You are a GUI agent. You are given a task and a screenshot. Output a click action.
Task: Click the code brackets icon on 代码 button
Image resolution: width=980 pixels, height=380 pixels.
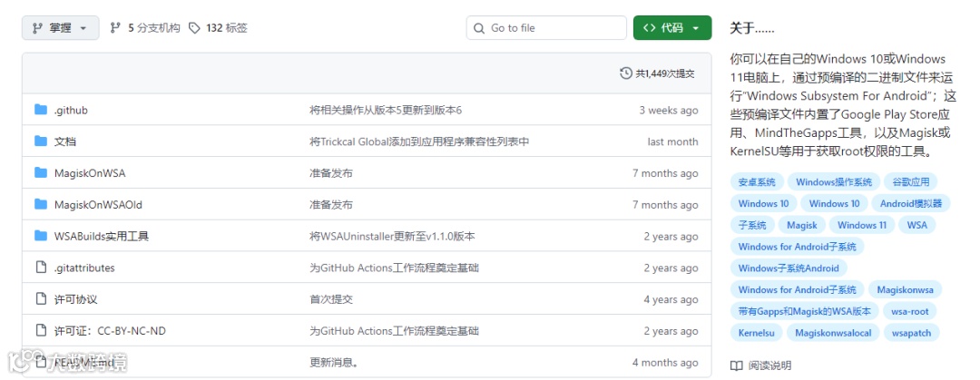[x=650, y=28]
